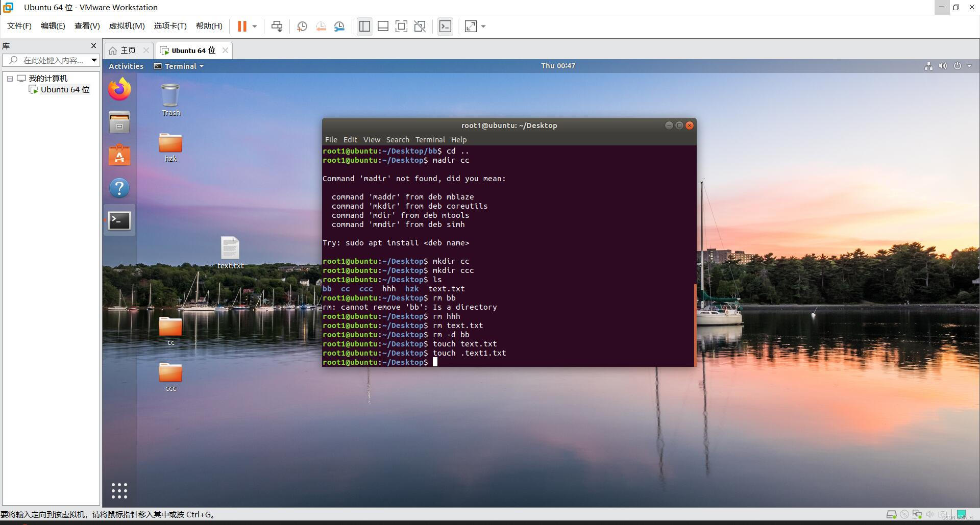Click the terminal vertical scrollbar
The image size is (980, 525).
(695, 325)
